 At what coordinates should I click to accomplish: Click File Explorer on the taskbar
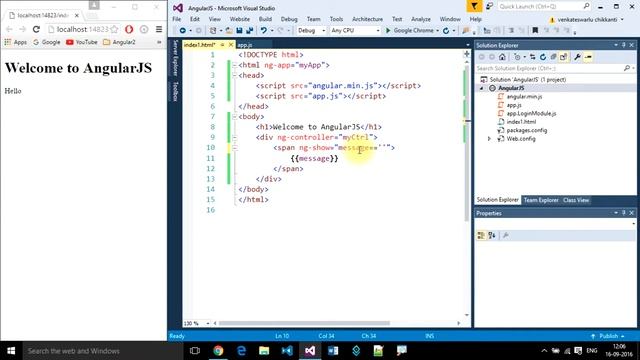264,351
